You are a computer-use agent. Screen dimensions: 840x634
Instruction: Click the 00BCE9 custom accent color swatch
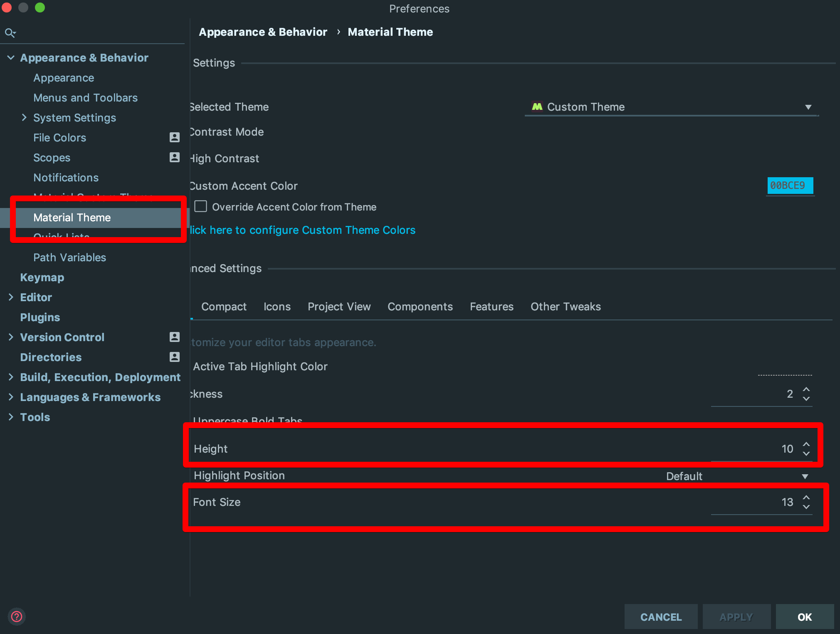click(790, 186)
